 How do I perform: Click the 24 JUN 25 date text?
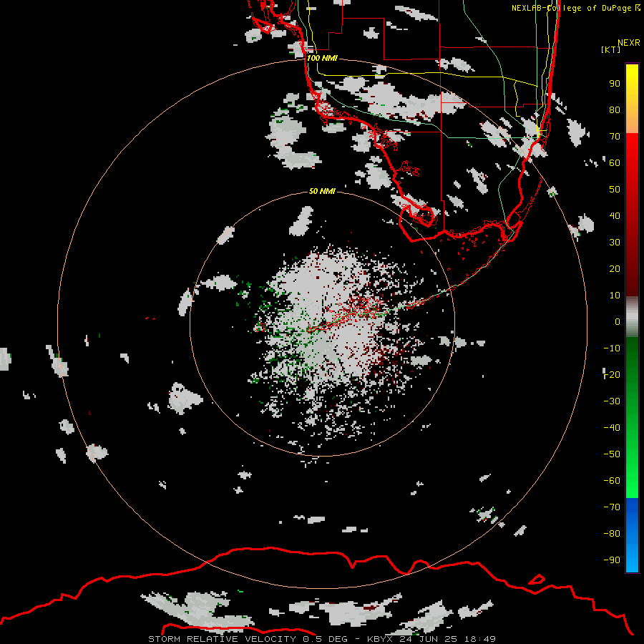(429, 639)
